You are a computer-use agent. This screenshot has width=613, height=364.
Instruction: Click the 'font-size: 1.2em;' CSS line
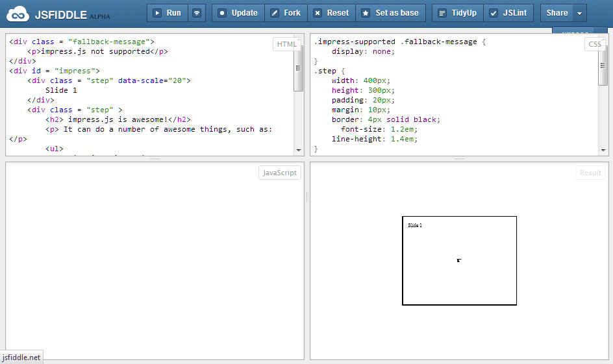click(379, 129)
